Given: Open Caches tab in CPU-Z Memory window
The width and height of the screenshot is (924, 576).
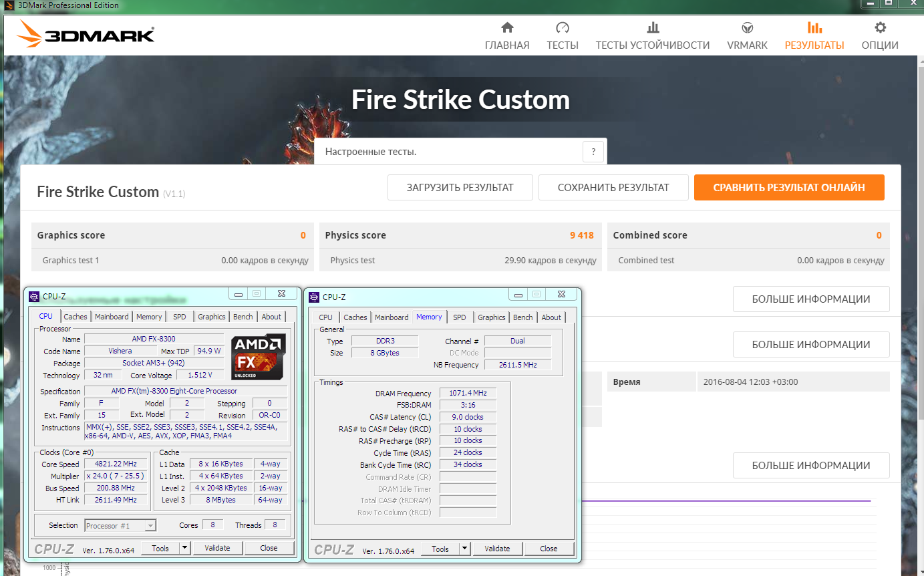Looking at the screenshot, I should (355, 317).
